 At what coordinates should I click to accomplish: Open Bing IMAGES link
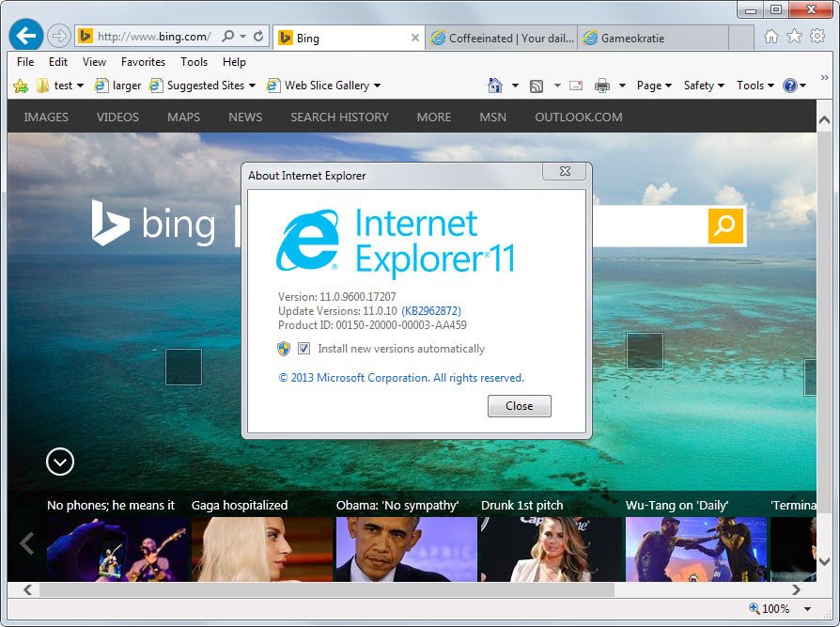click(46, 117)
